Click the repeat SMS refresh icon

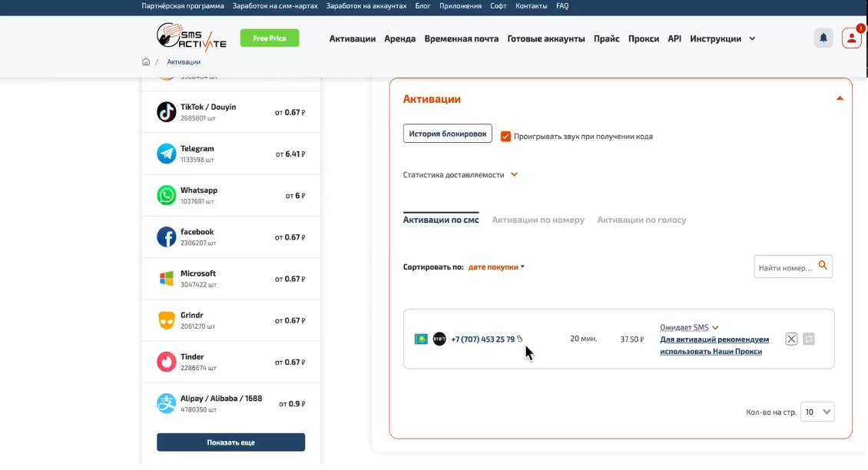(809, 339)
